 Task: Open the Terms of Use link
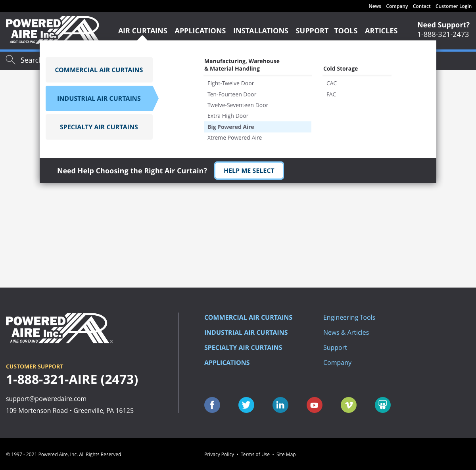tap(255, 455)
